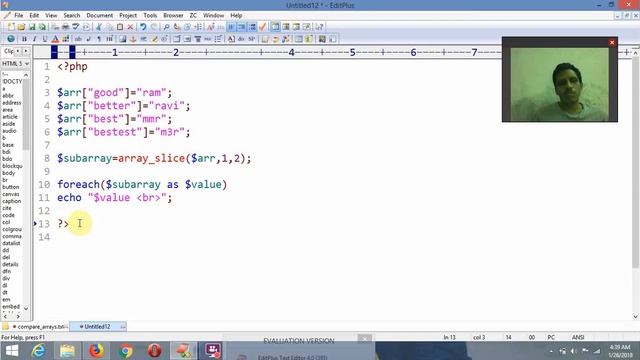Click the webcam video thumbnail

point(560,84)
